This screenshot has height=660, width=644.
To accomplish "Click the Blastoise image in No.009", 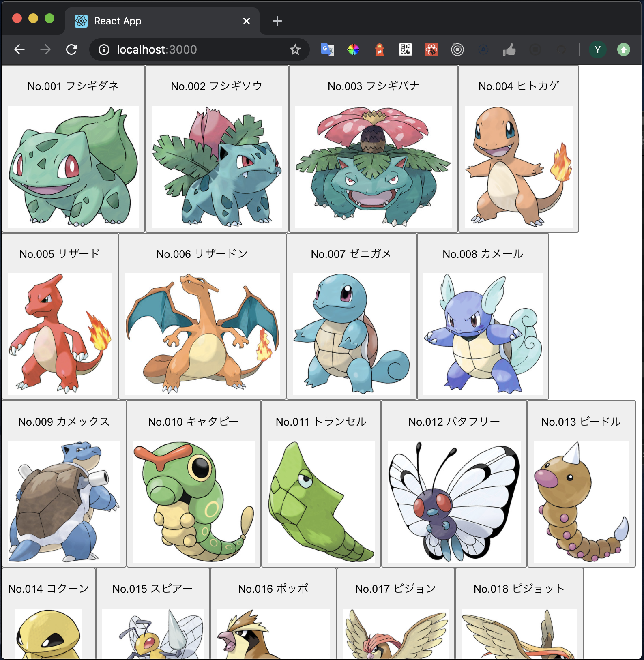I will (64, 502).
